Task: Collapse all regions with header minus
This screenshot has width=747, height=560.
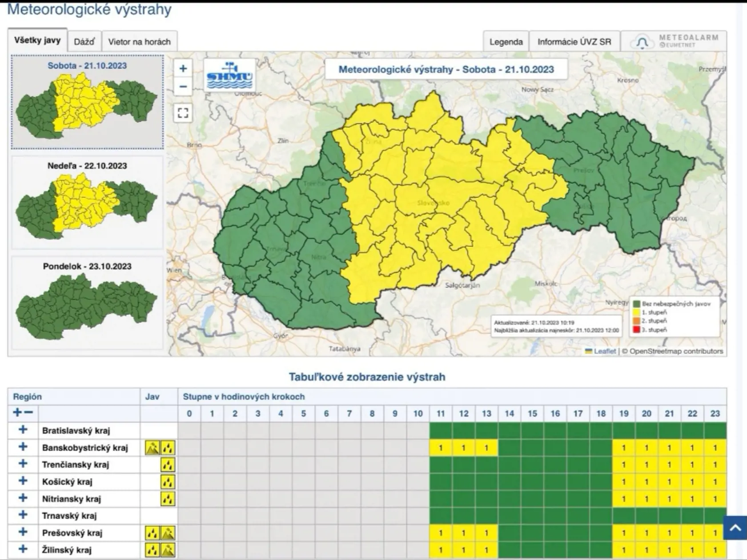Action: (28, 413)
